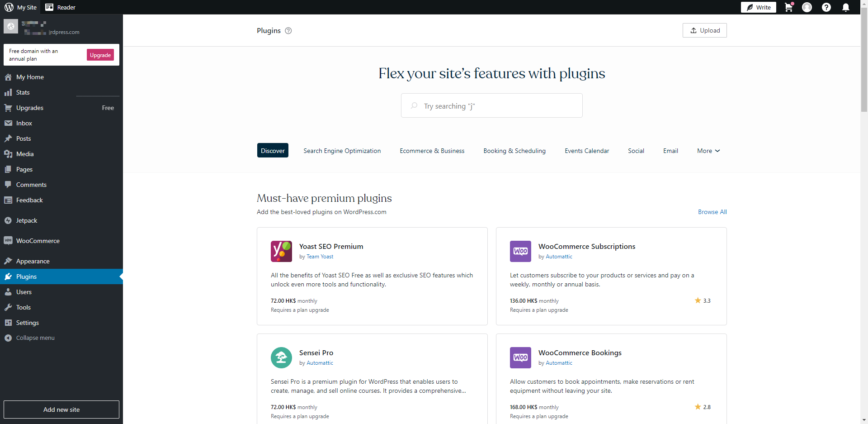Open notifications bell icon
Image resolution: width=868 pixels, height=424 pixels.
click(845, 7)
